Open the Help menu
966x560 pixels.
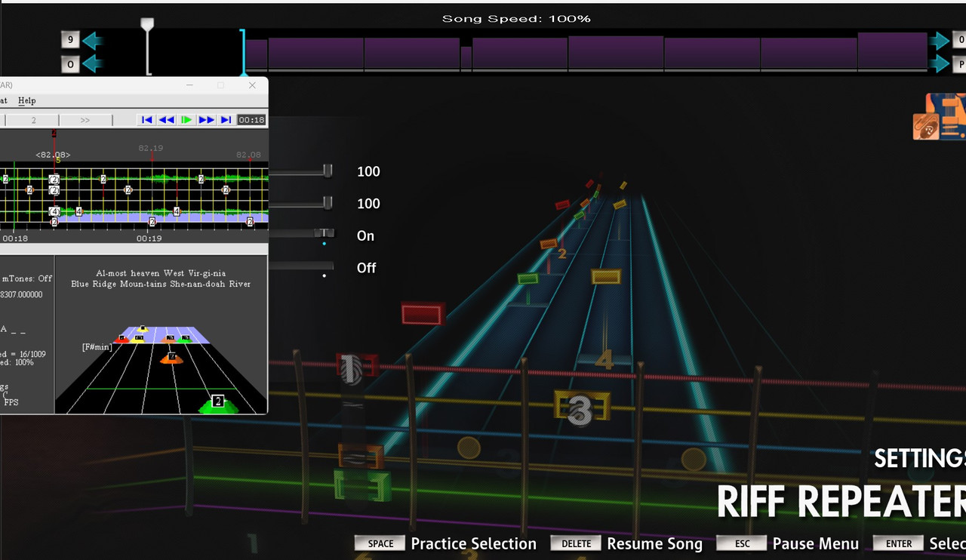(x=27, y=100)
